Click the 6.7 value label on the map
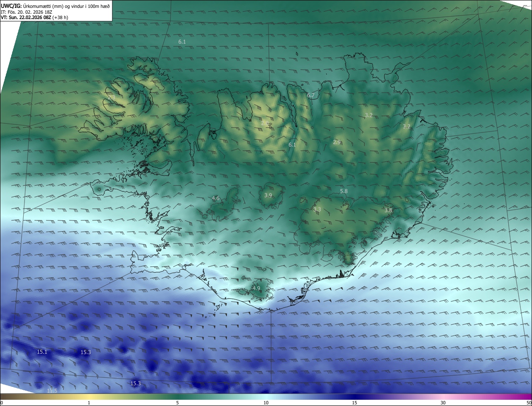This screenshot has height=406, width=532. tap(311, 95)
